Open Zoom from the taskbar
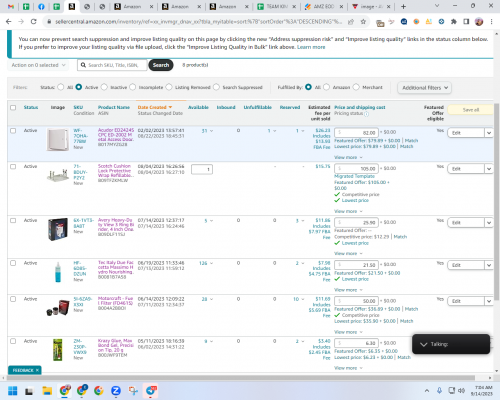The image size is (500, 400). 116,390
